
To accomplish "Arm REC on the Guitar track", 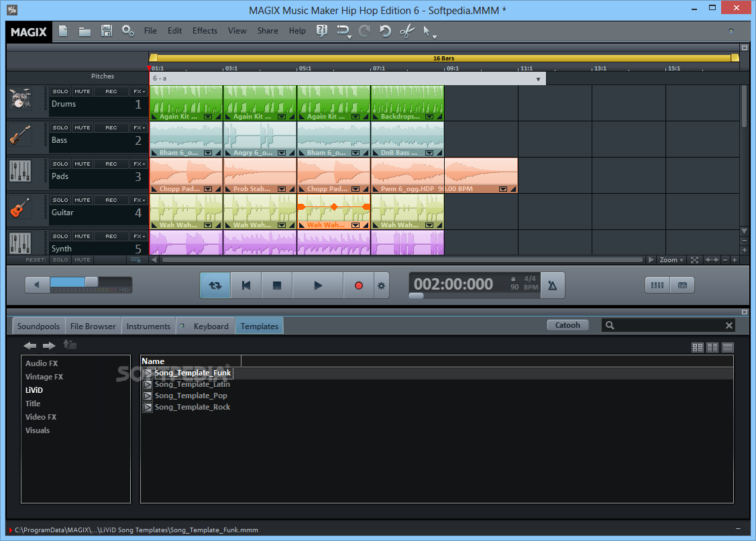I will coord(111,200).
